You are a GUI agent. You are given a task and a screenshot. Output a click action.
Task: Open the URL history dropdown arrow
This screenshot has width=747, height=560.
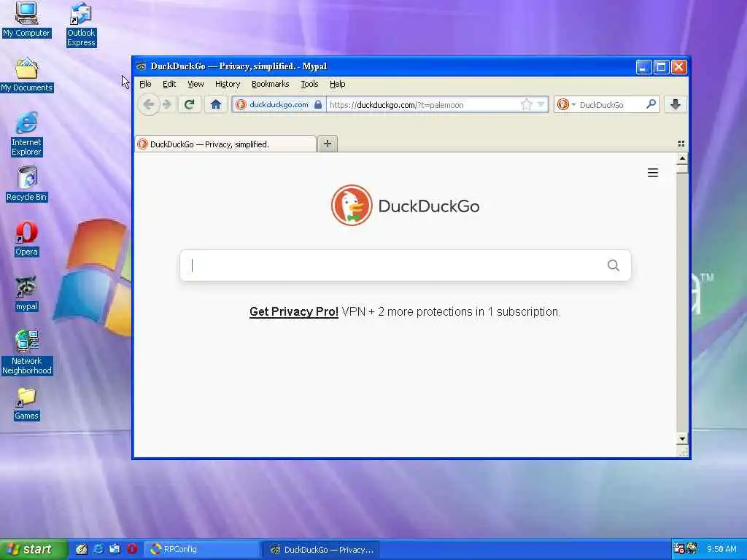tap(541, 104)
